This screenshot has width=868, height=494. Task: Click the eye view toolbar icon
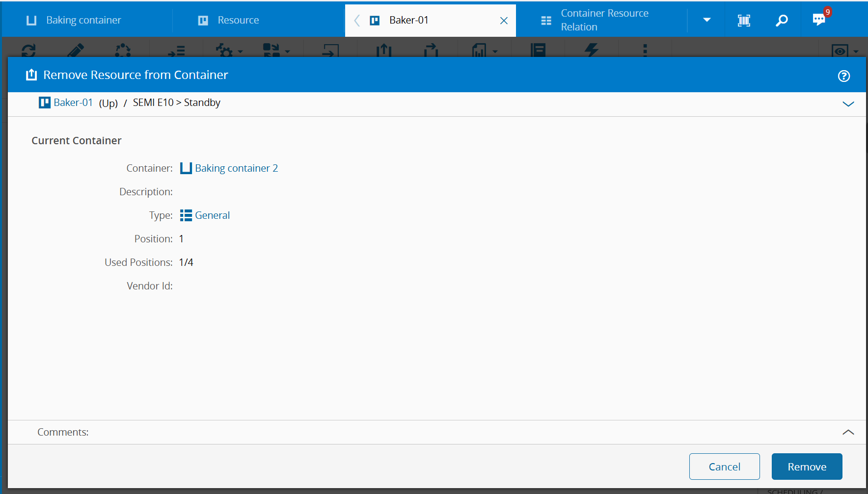click(x=840, y=51)
